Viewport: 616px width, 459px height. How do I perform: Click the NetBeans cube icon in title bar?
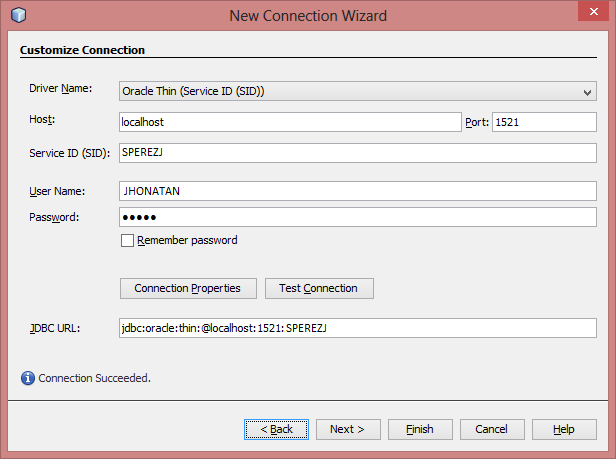[18, 15]
